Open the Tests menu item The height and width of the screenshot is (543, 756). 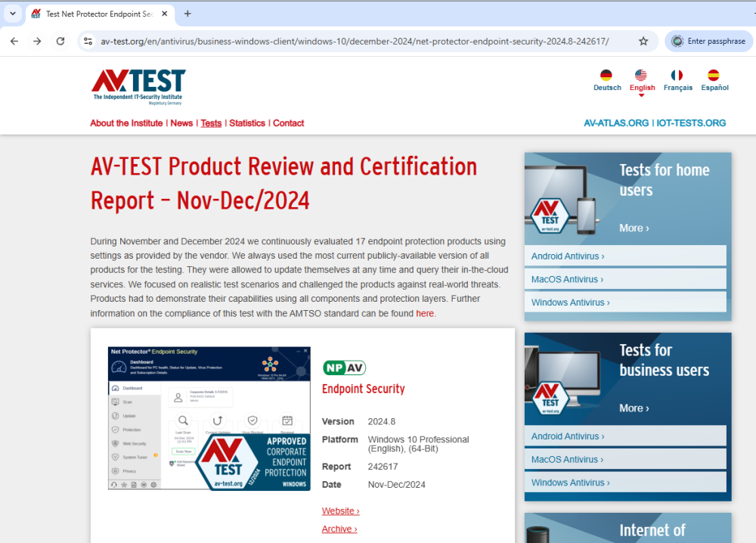211,123
